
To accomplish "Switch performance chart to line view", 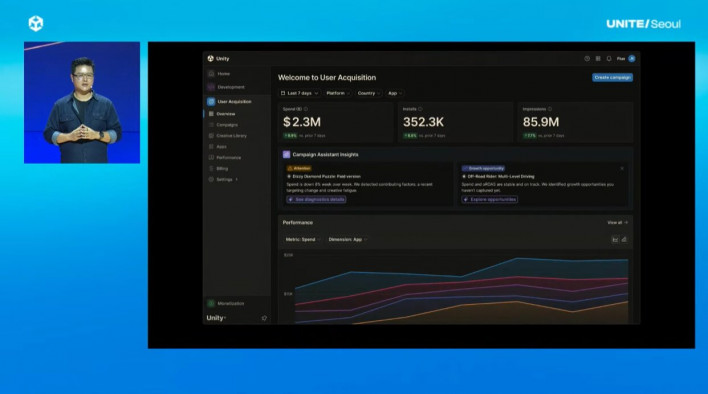I will [615, 240].
